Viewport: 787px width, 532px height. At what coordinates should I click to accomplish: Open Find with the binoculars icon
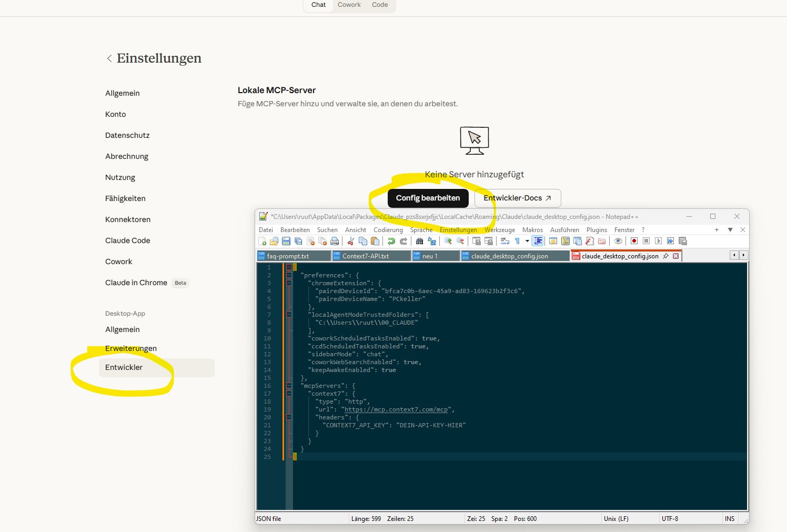pos(419,241)
